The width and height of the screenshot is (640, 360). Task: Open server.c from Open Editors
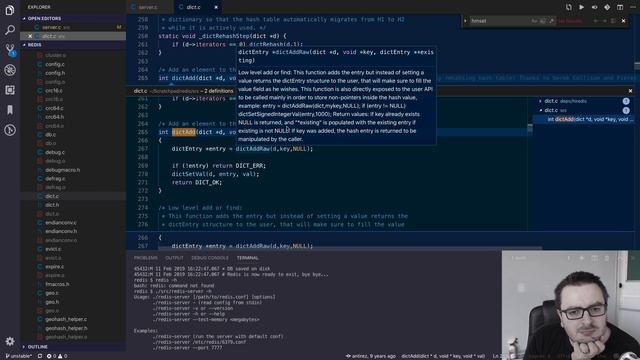point(73,27)
